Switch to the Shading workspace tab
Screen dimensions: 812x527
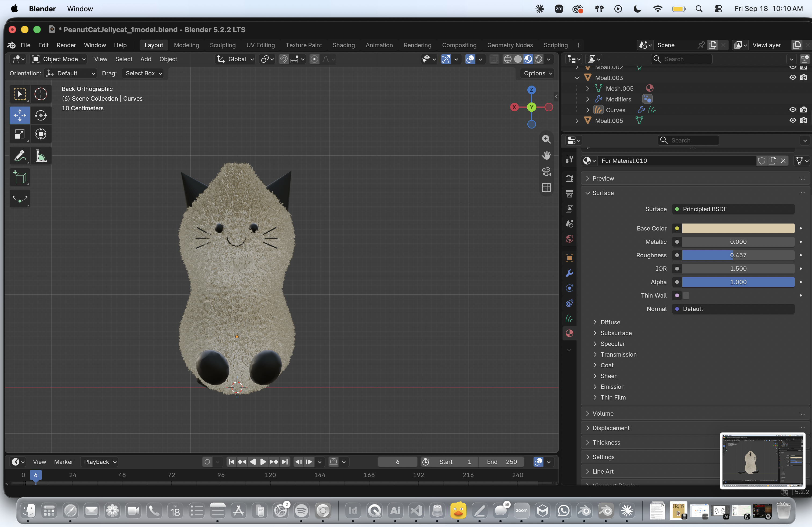point(343,45)
